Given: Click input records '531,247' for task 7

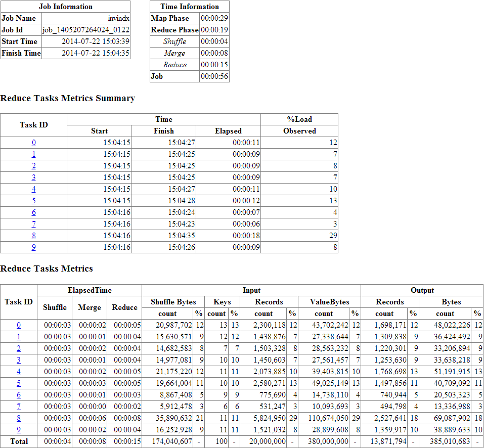Looking at the screenshot, I should click(273, 407).
